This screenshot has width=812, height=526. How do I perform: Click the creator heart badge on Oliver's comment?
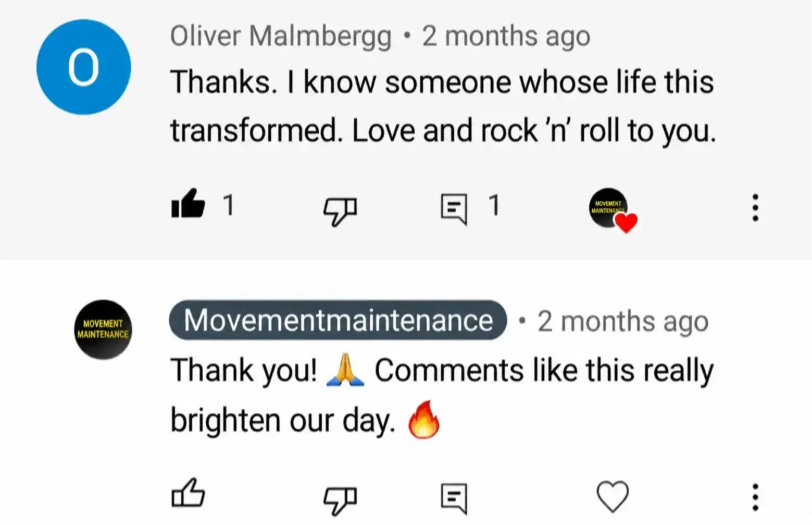pos(613,210)
